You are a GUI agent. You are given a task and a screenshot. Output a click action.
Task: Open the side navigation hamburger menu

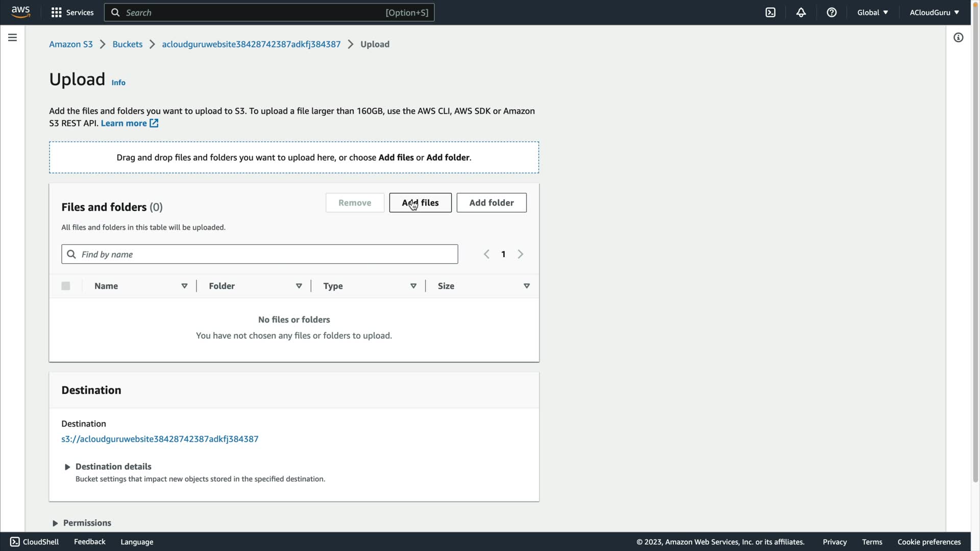(12, 38)
